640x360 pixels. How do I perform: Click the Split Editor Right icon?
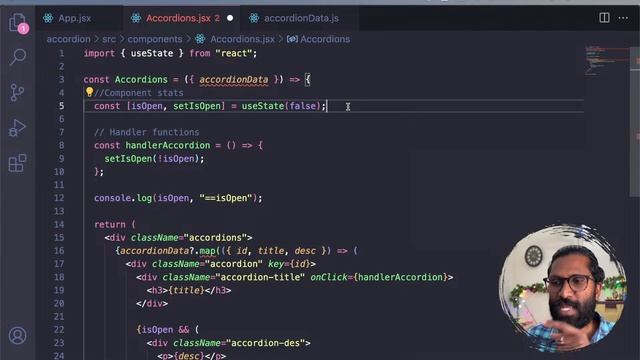[604, 18]
